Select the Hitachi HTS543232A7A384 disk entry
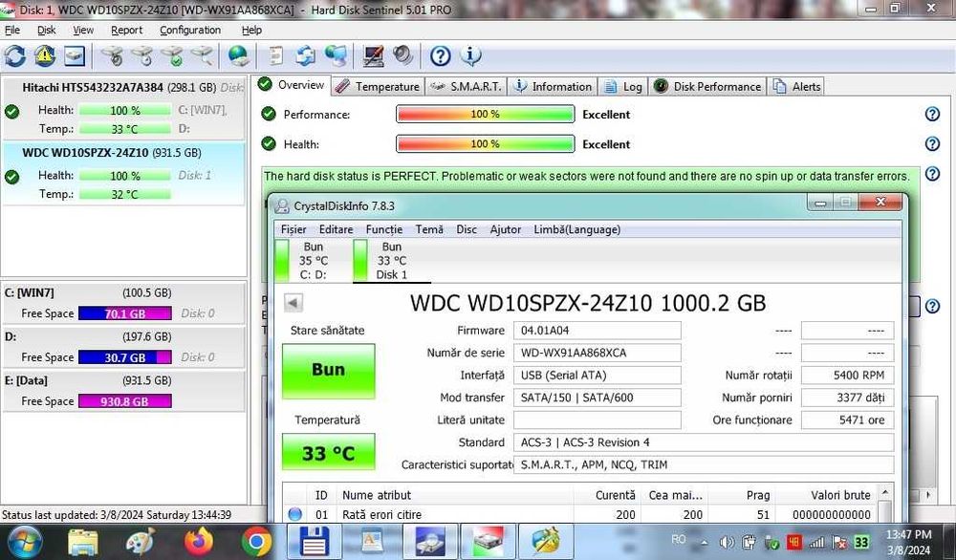The height and width of the screenshot is (560, 956). point(123,108)
